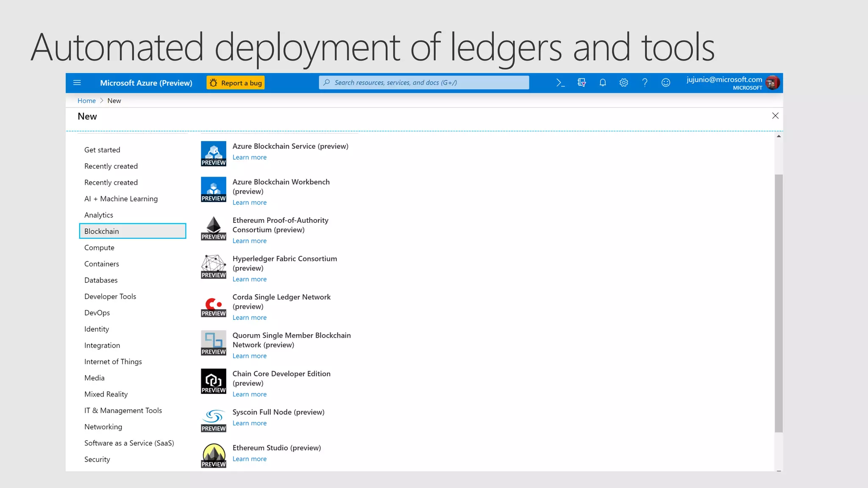Select the Security category

point(97,460)
